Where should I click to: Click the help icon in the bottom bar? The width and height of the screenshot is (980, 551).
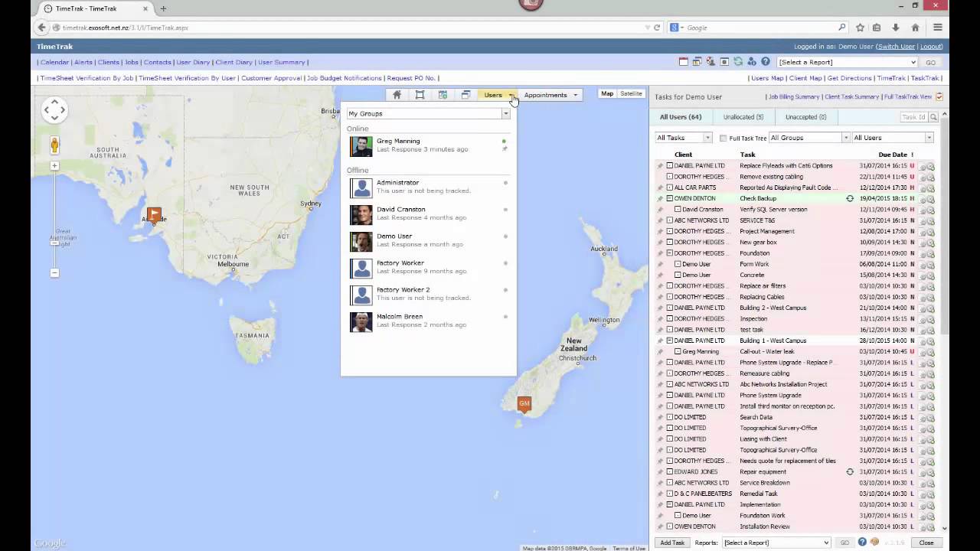[x=861, y=543]
